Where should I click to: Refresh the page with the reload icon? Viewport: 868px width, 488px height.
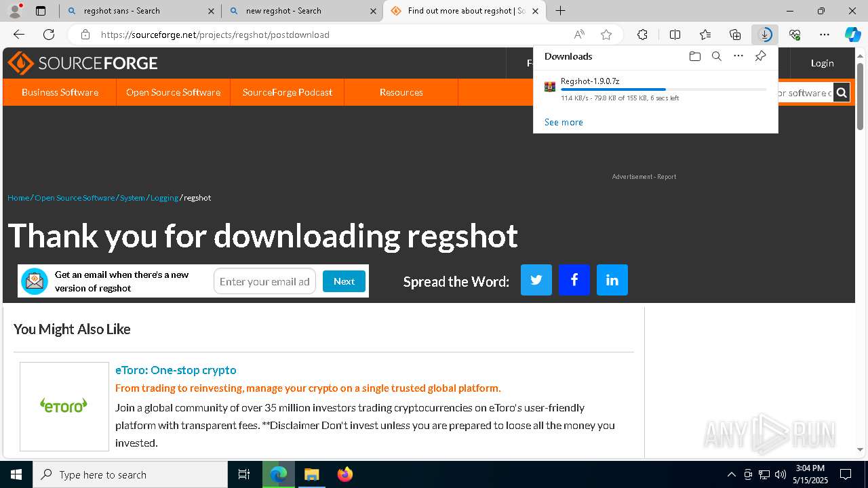pyautogui.click(x=49, y=35)
